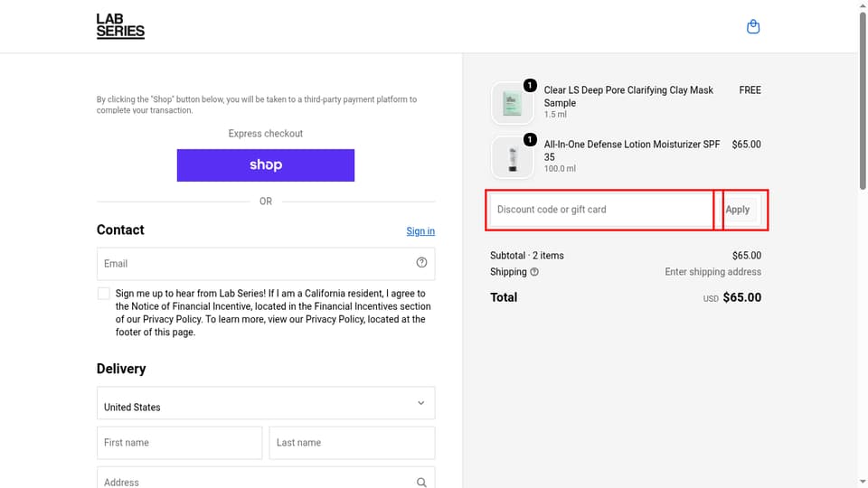This screenshot has height=488, width=868.
Task: Pay with Shop express checkout button
Action: (x=266, y=164)
